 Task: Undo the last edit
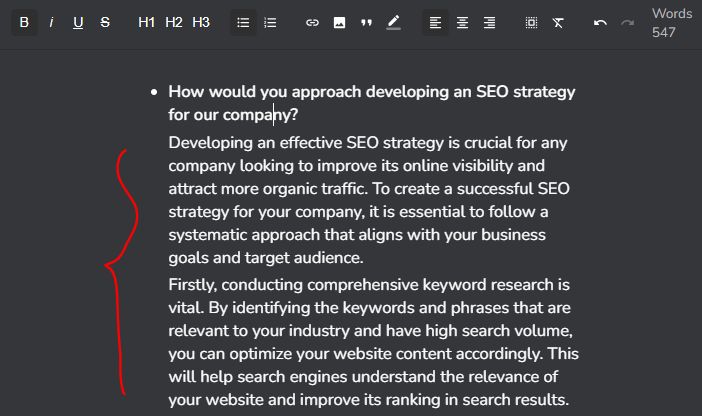(600, 22)
